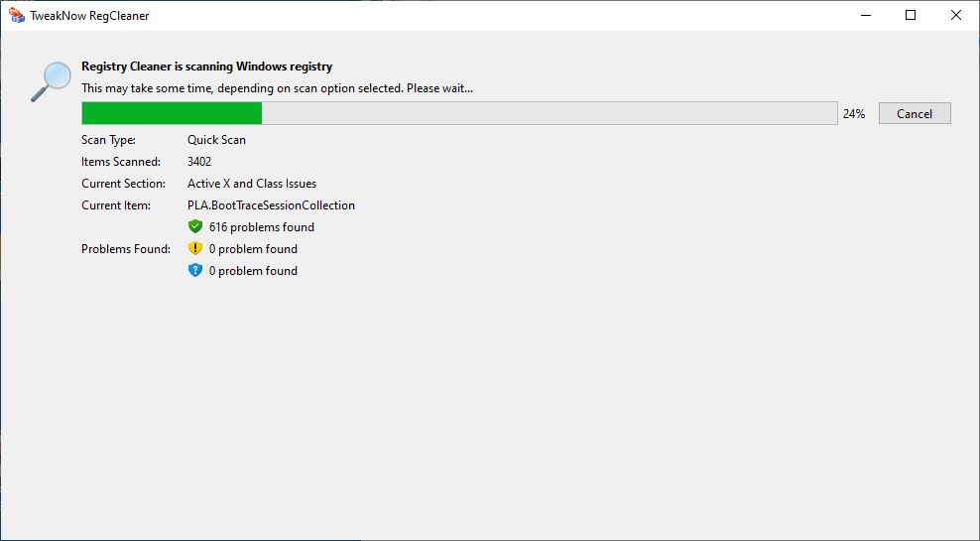Click the yellow warning shield icon
The width and height of the screenshot is (980, 541).
[x=195, y=248]
